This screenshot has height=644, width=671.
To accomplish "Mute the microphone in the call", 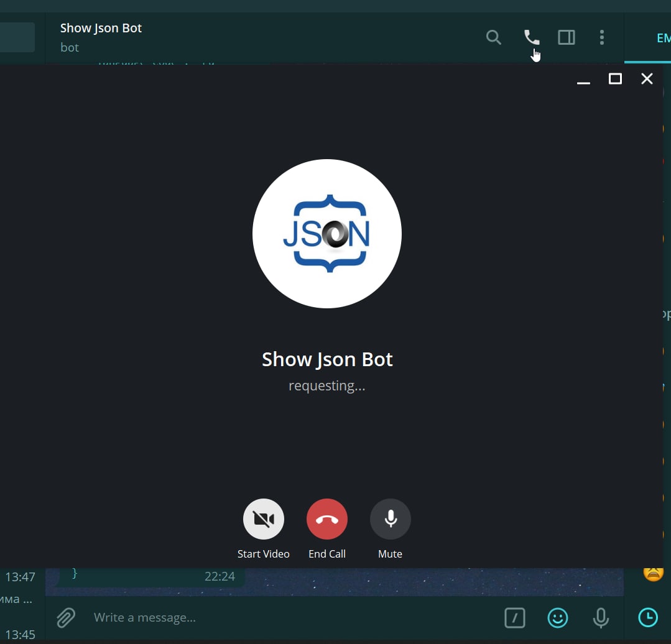I will 391,519.
